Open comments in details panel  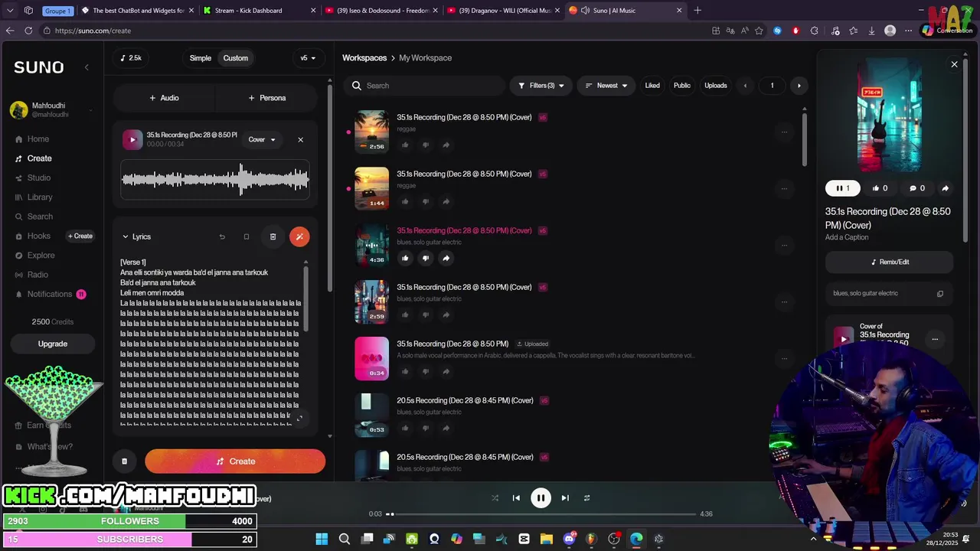(x=916, y=188)
